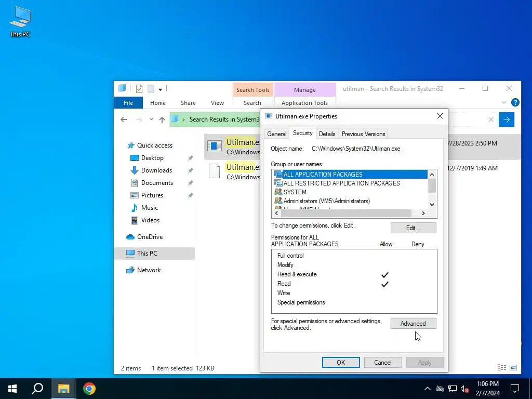The width and height of the screenshot is (532, 399).
Task: Switch to details view icon in status bar
Action: (502, 367)
